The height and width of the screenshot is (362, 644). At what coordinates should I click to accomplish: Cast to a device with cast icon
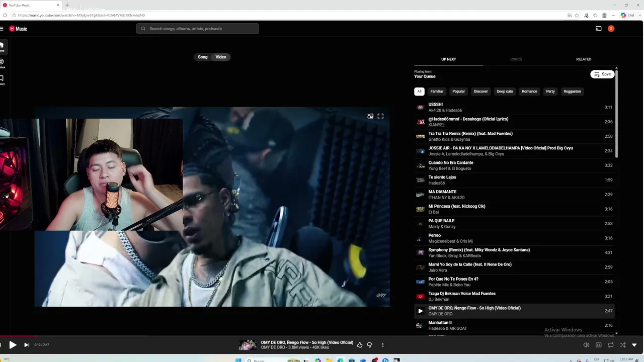click(x=598, y=29)
